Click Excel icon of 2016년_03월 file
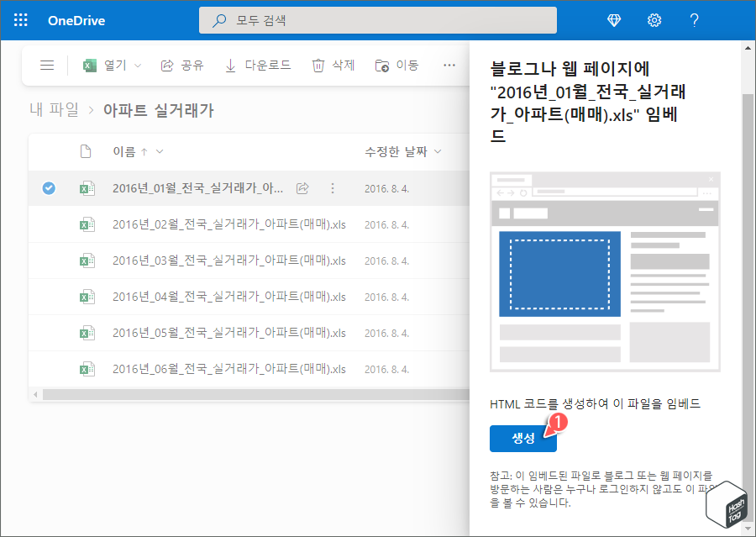756x537 pixels. click(x=87, y=261)
